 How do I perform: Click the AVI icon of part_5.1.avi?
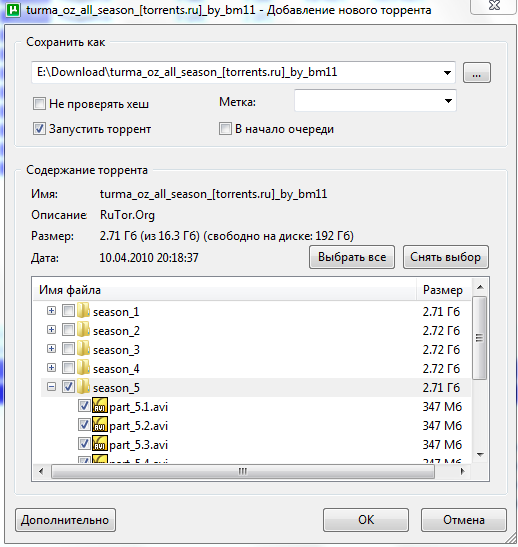point(100,405)
